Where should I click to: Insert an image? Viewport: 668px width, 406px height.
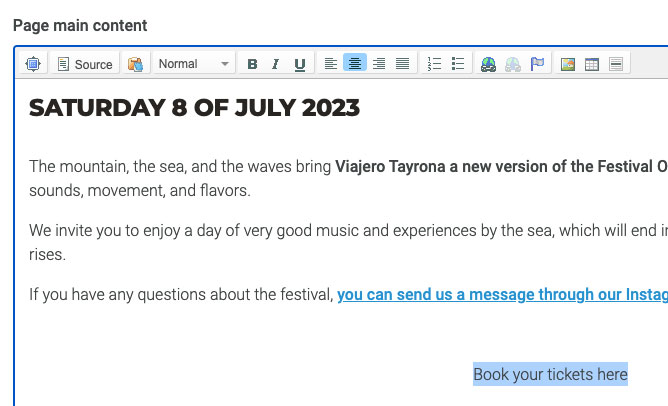pyautogui.click(x=568, y=64)
